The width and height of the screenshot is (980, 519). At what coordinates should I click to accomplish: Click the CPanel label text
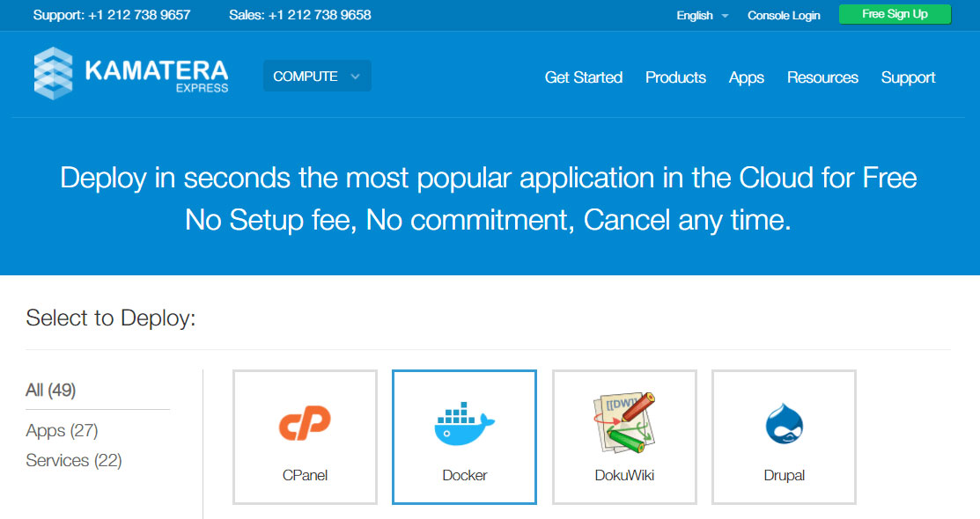pyautogui.click(x=305, y=475)
